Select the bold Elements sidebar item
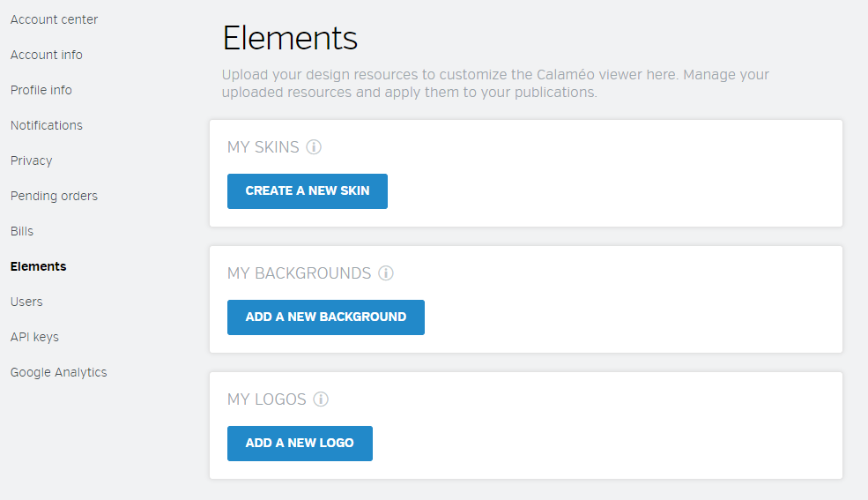868x500 pixels. (x=38, y=266)
